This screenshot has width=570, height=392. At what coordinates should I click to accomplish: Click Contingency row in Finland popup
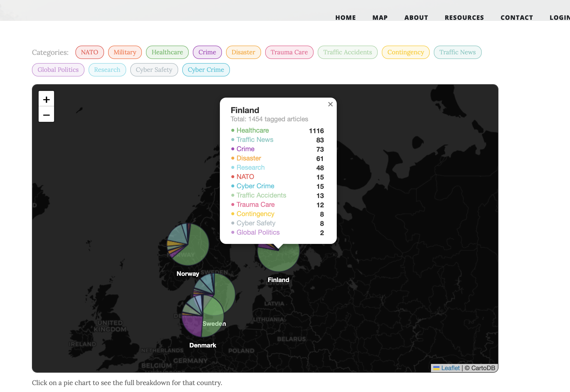[x=278, y=214]
